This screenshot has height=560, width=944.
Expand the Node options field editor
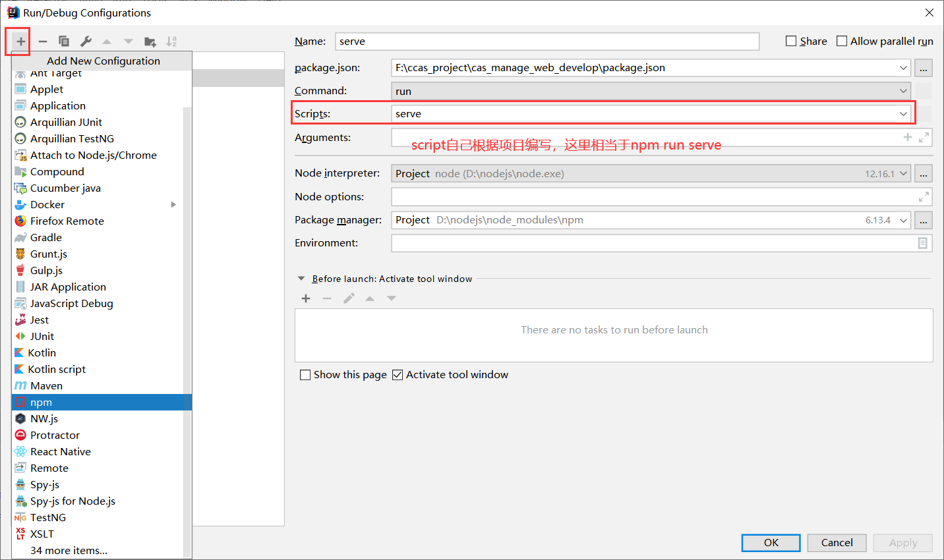coord(924,196)
